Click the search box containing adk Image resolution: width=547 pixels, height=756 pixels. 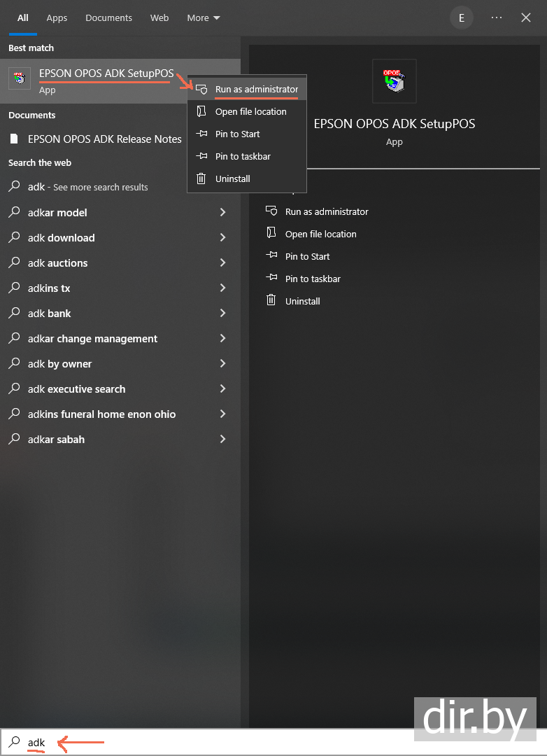click(x=210, y=742)
